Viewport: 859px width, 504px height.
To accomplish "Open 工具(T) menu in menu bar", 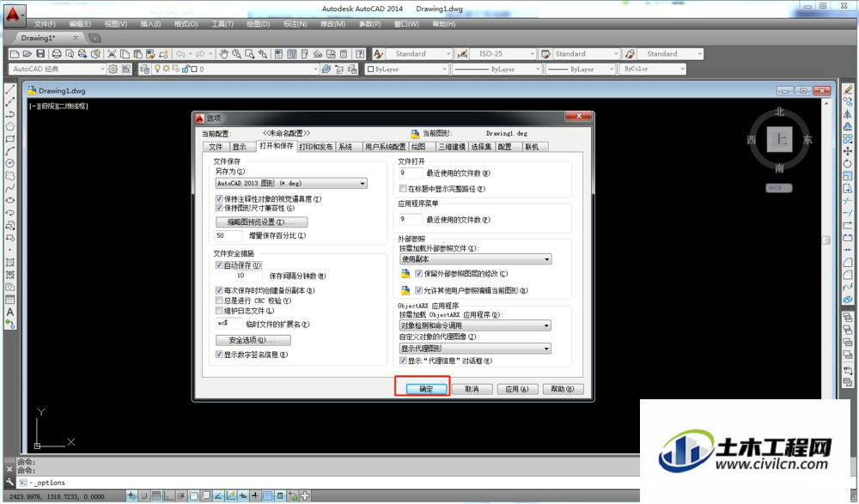I will pos(222,24).
